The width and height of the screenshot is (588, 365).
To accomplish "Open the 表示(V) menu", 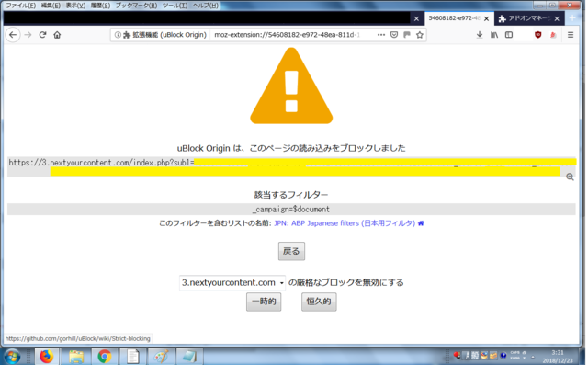I will coord(75,6).
